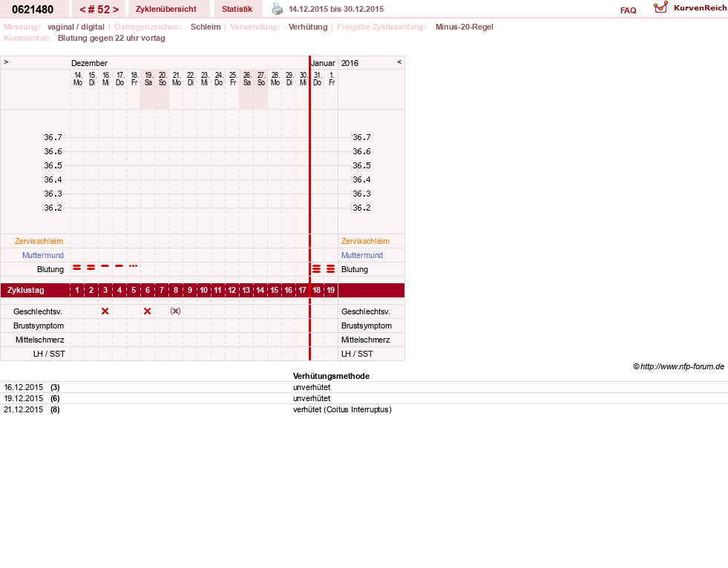Screen dimensions: 728x568
Task: Click the Zyklustag row header
Action: (x=26, y=290)
